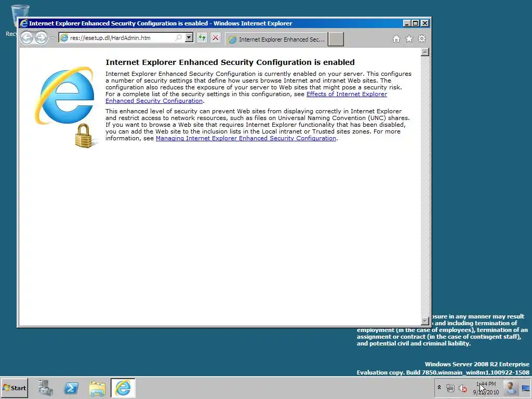The width and height of the screenshot is (532, 399).
Task: Minimize the Internet Explorer window
Action: 407,23
